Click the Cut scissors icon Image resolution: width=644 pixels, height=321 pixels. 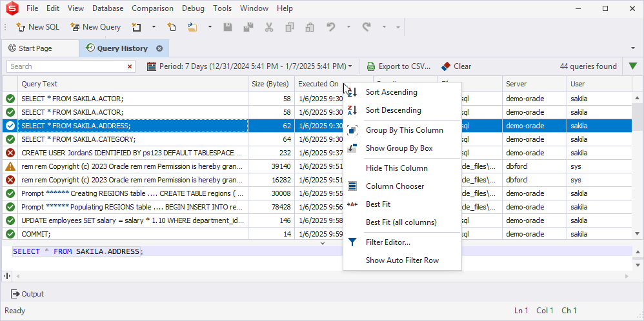[269, 27]
